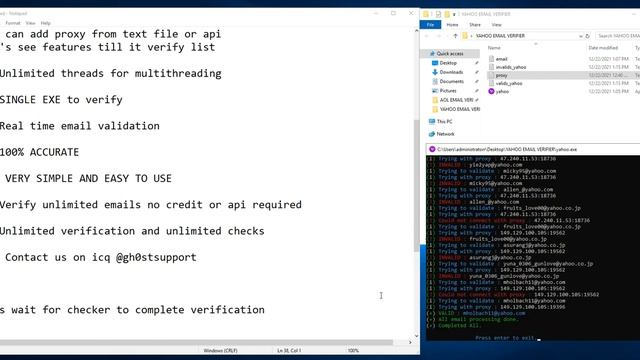Click the Desktop folder icon in sidebar
This screenshot has width=640, height=360.
pyautogui.click(x=435, y=63)
